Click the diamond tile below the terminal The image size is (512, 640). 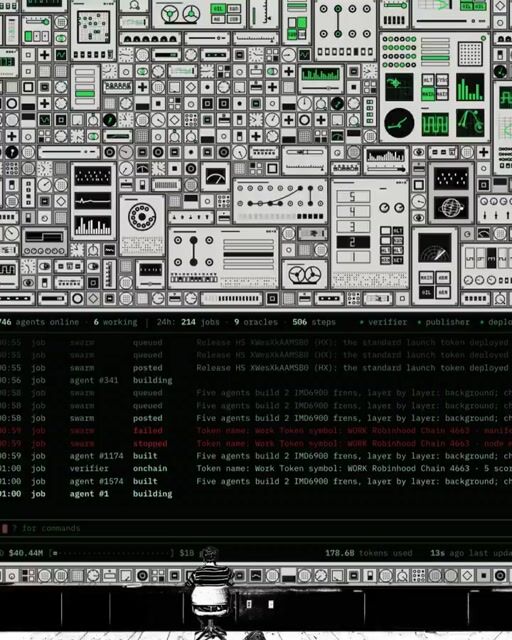pos(467,576)
